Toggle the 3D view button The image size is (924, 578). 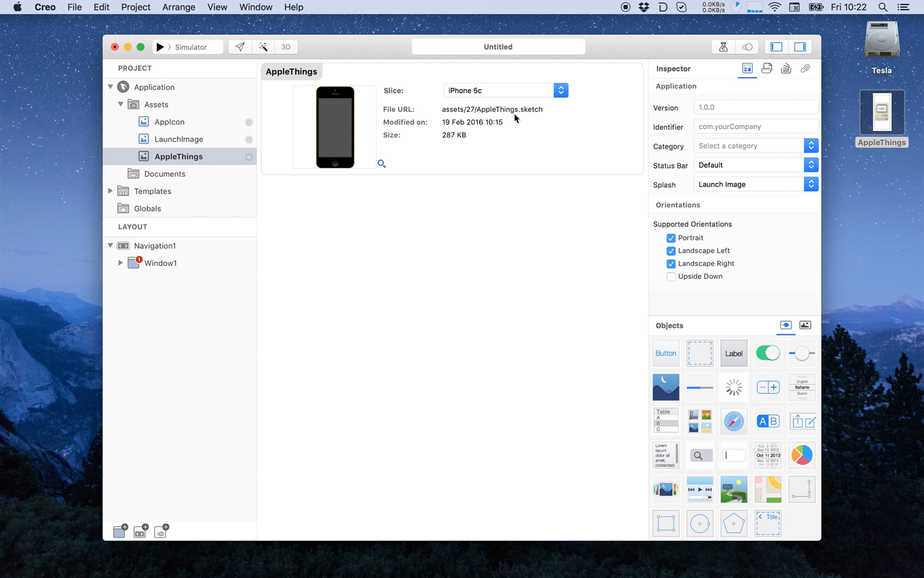click(285, 47)
